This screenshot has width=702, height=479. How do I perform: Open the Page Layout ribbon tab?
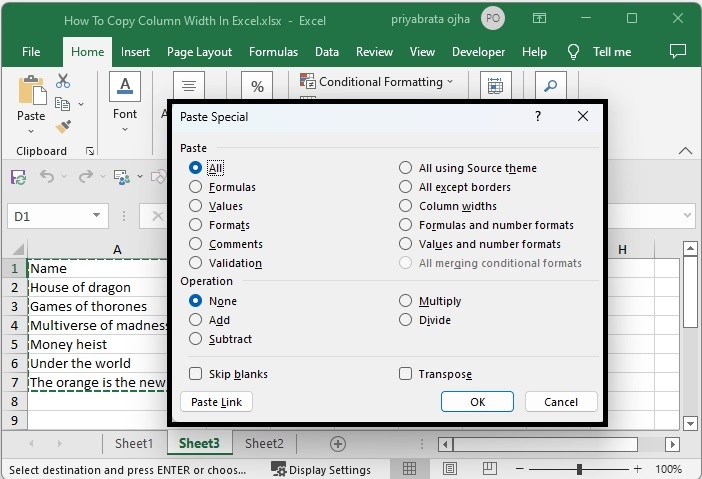(x=199, y=52)
